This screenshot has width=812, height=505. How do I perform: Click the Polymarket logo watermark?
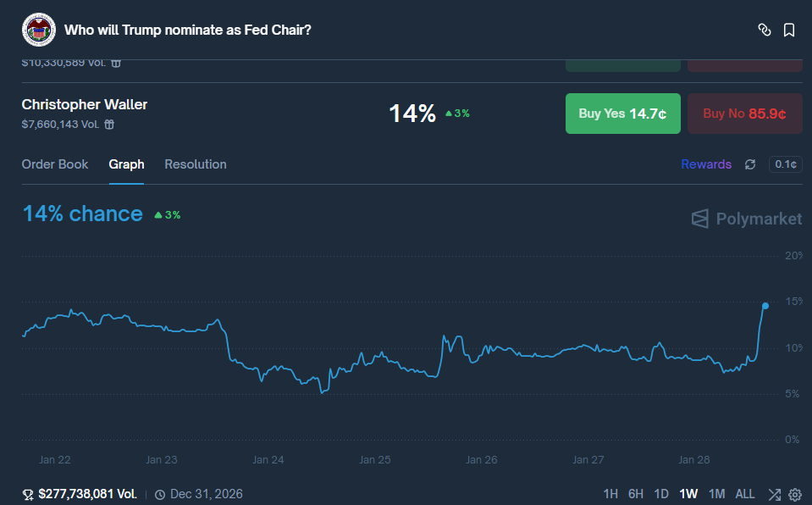coord(746,219)
